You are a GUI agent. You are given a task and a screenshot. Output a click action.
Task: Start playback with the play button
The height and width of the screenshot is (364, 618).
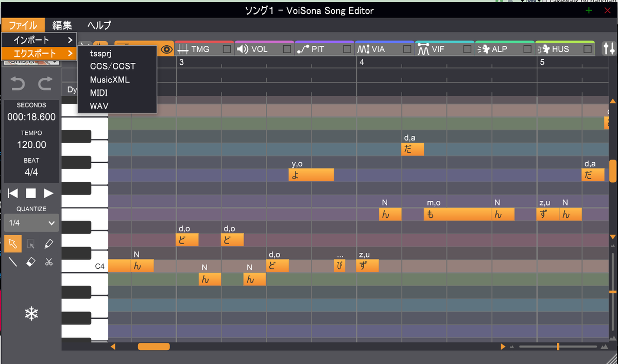(48, 193)
